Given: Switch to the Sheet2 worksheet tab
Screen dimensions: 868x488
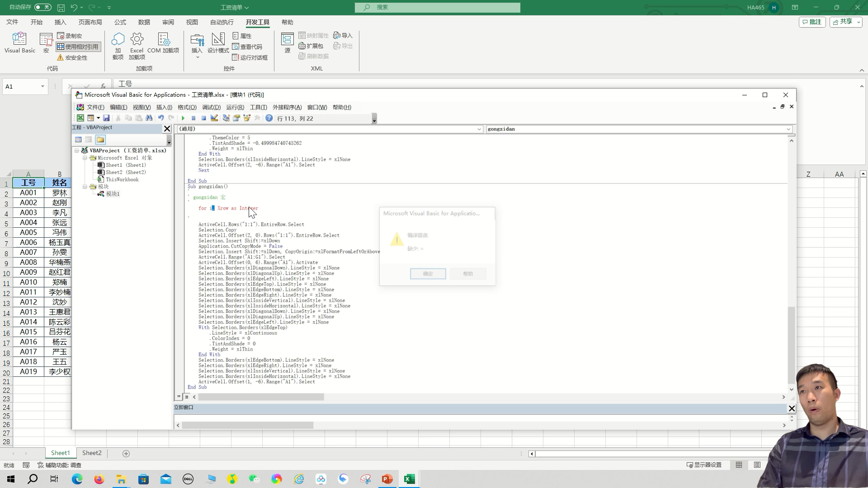Looking at the screenshot, I should click(x=92, y=453).
